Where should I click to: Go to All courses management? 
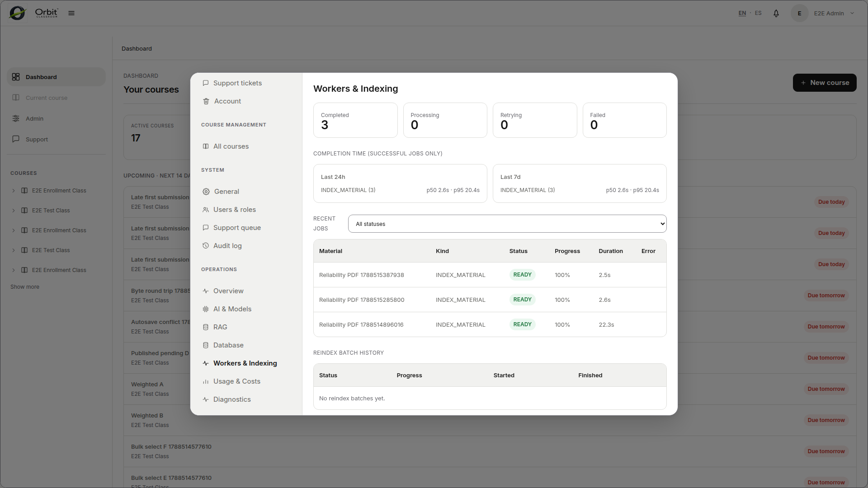click(x=231, y=146)
